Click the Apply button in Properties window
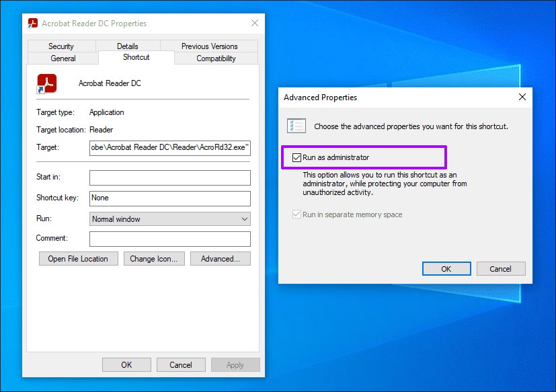 pyautogui.click(x=235, y=365)
